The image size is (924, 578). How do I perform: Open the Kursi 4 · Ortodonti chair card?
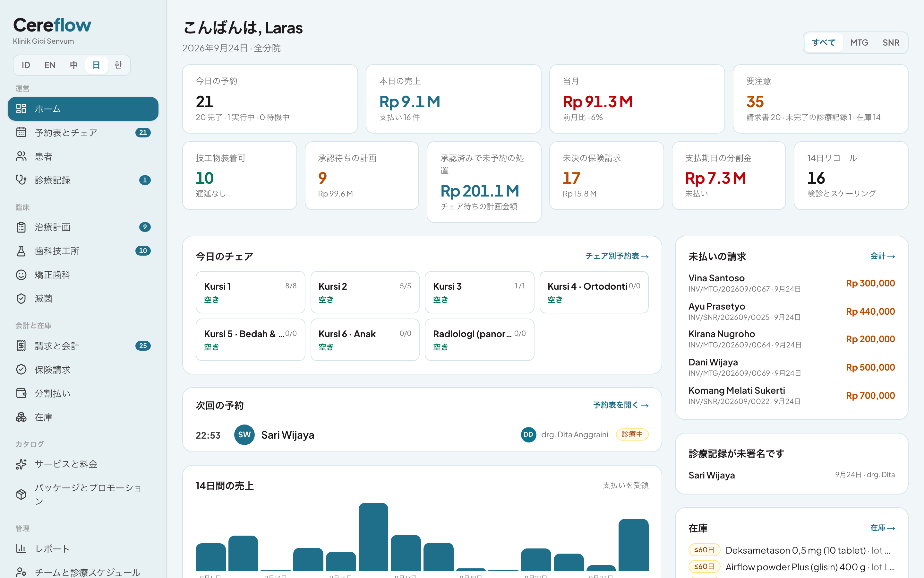594,293
